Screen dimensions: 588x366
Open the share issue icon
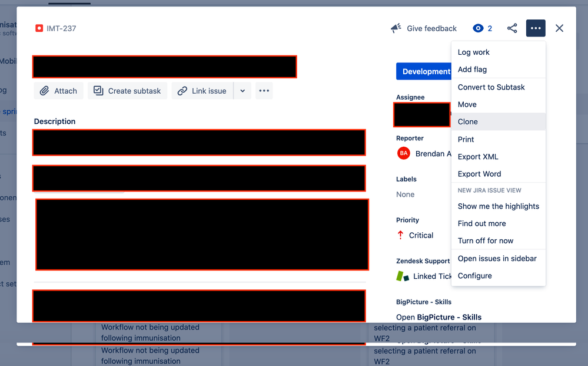(512, 28)
